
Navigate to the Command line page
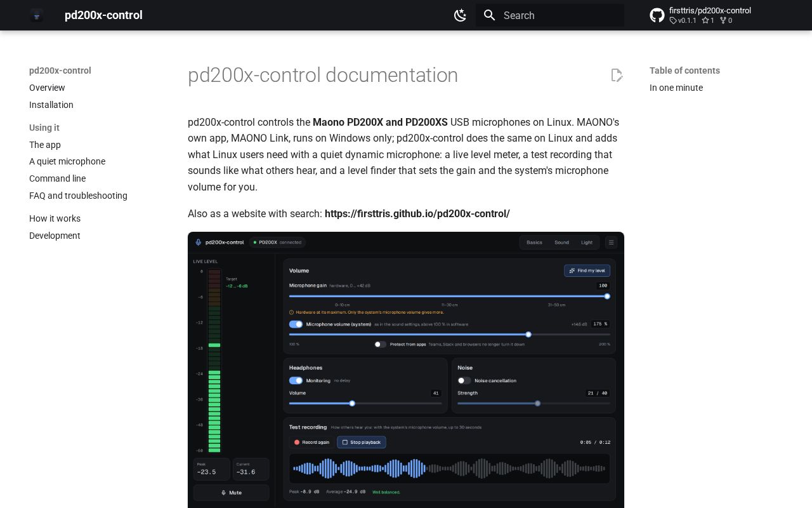[57, 178]
